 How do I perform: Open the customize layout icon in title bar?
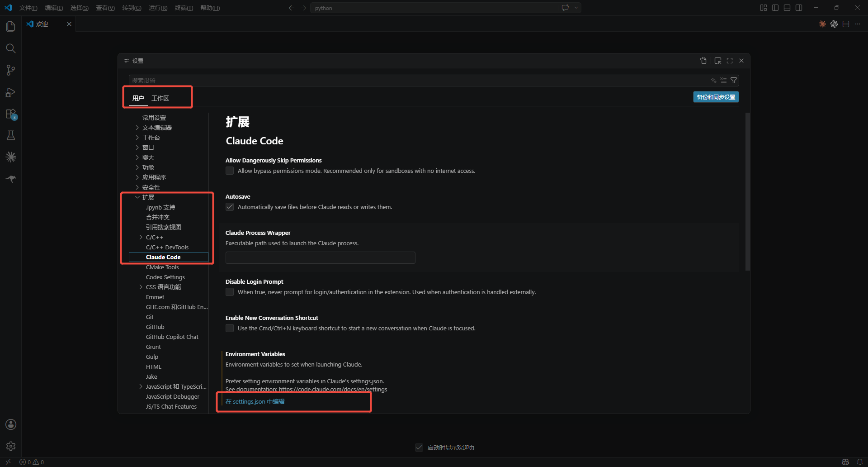click(764, 8)
